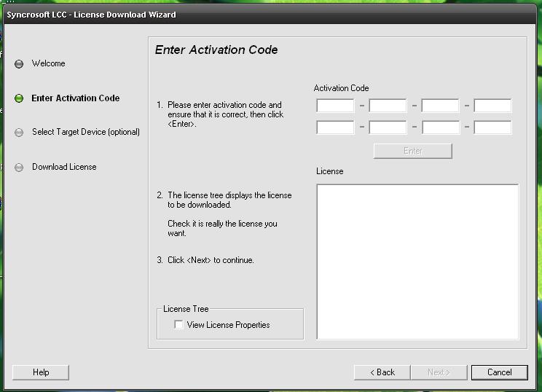Focus the second activation code field, top row
This screenshot has height=392, width=542.
tap(388, 106)
